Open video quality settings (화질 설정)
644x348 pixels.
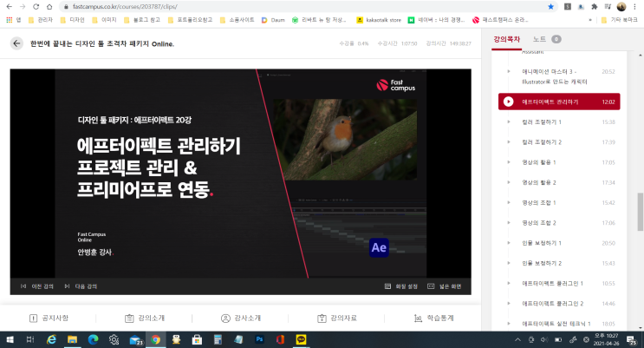coord(401,286)
